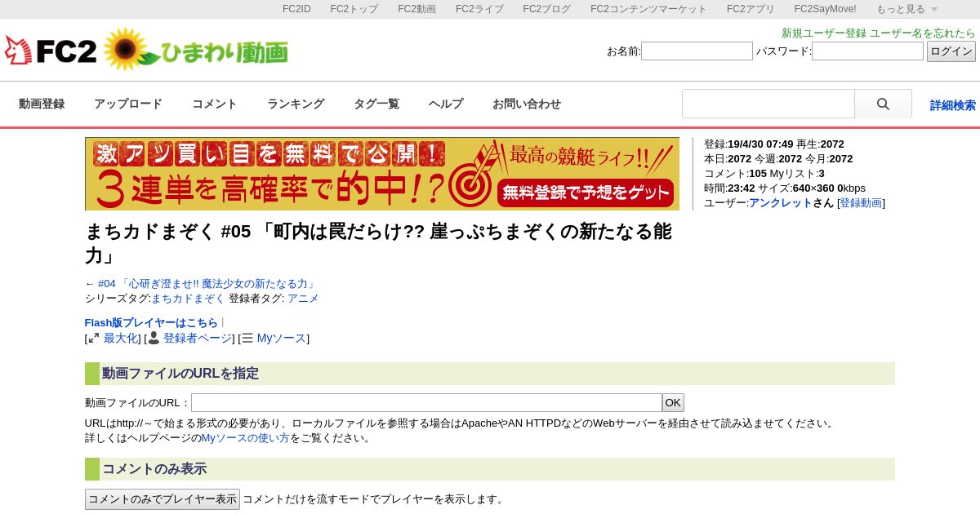Open FC2アプリ
The width and height of the screenshot is (980, 514).
[x=751, y=9]
